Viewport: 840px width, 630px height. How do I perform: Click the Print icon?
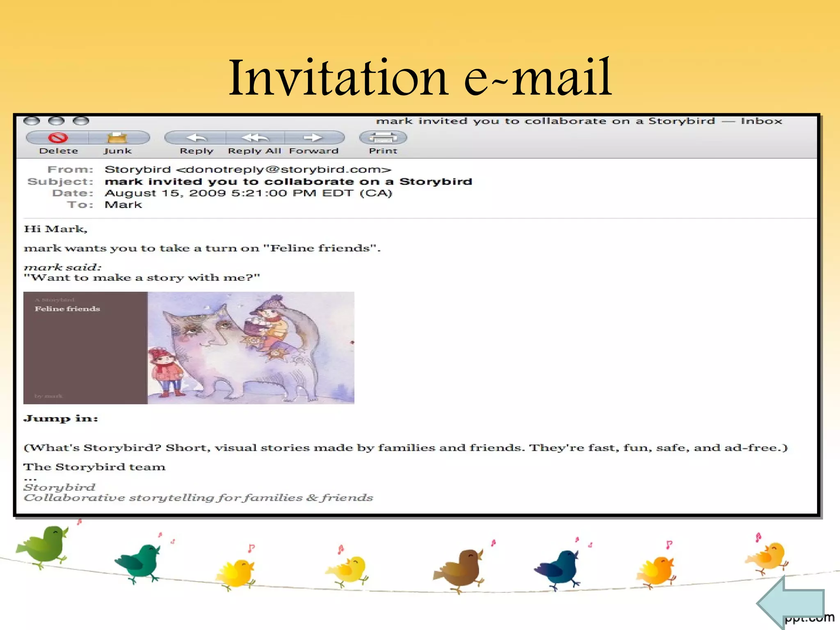pos(383,137)
